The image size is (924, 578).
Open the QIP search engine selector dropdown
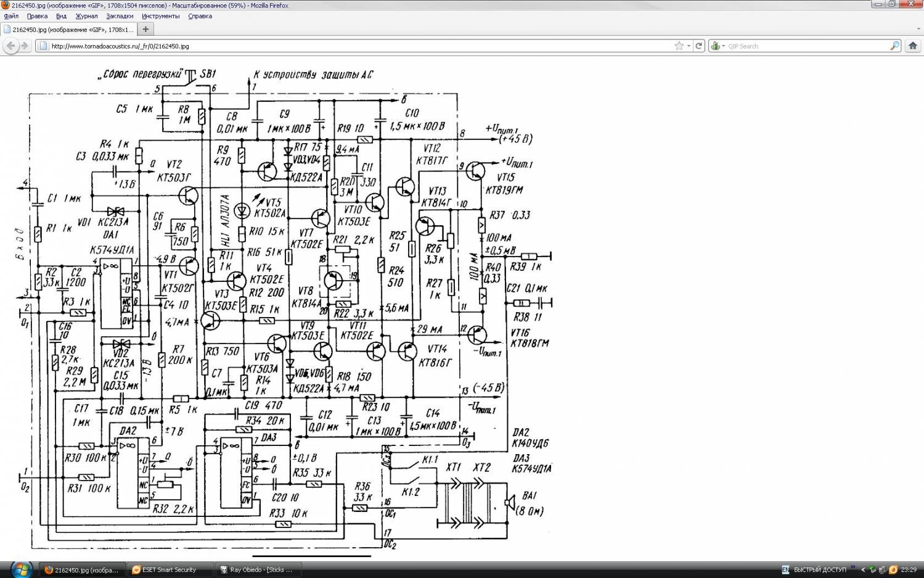(x=718, y=46)
